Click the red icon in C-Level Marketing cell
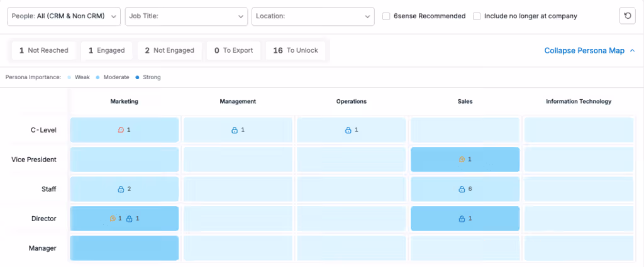This screenshot has height=267, width=644. [121, 130]
